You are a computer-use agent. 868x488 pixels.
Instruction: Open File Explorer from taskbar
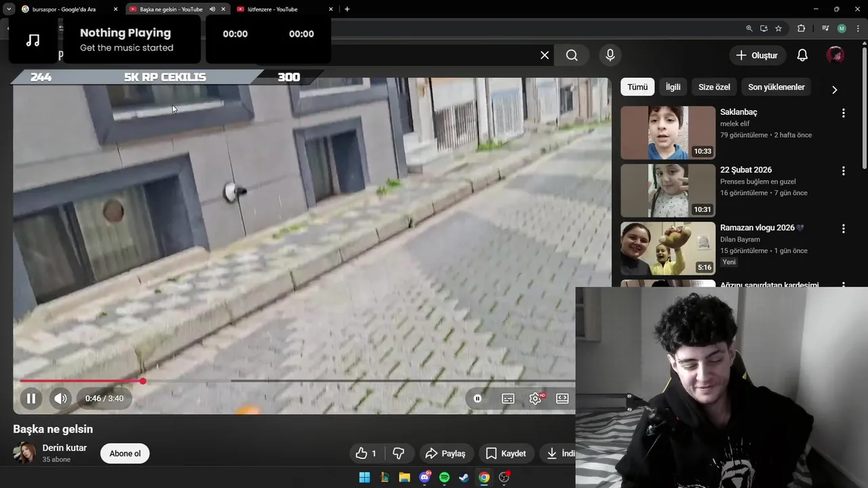pyautogui.click(x=404, y=477)
